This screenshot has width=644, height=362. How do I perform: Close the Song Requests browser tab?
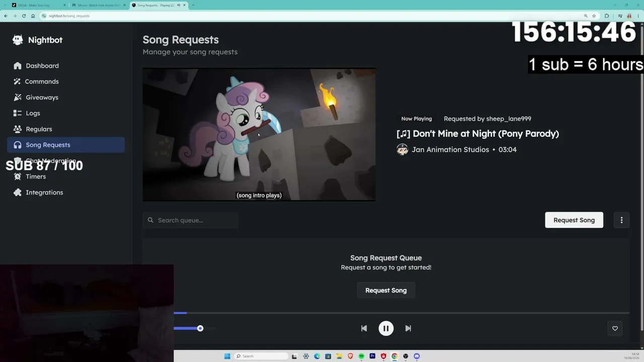point(185,5)
